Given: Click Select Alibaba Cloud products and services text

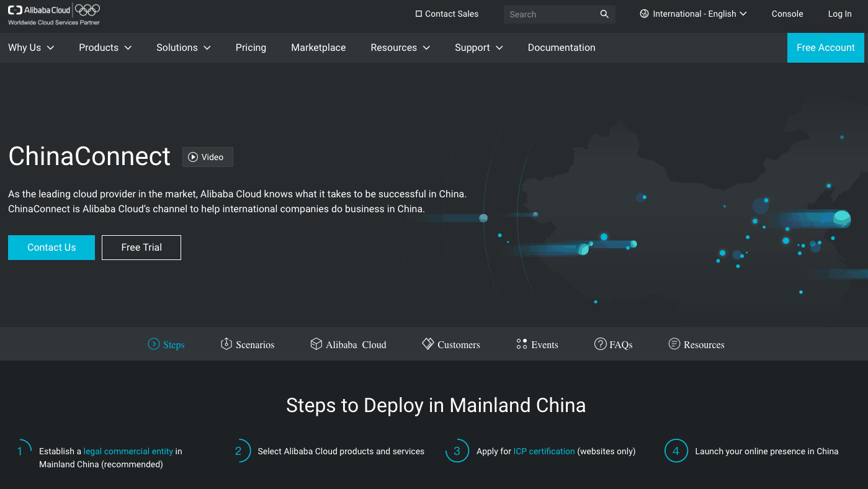Looking at the screenshot, I should [x=341, y=451].
